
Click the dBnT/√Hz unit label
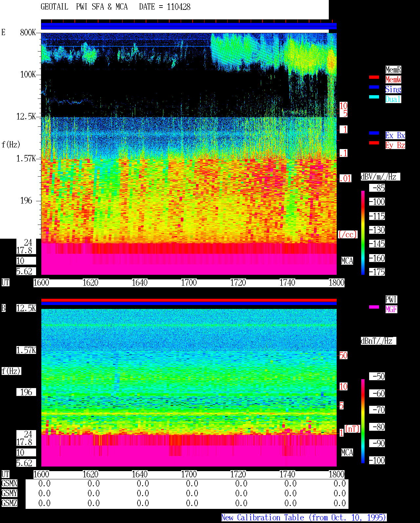378,341
